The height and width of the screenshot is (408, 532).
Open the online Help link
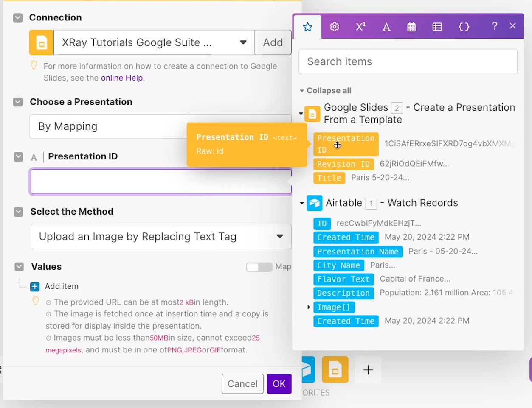(x=122, y=78)
